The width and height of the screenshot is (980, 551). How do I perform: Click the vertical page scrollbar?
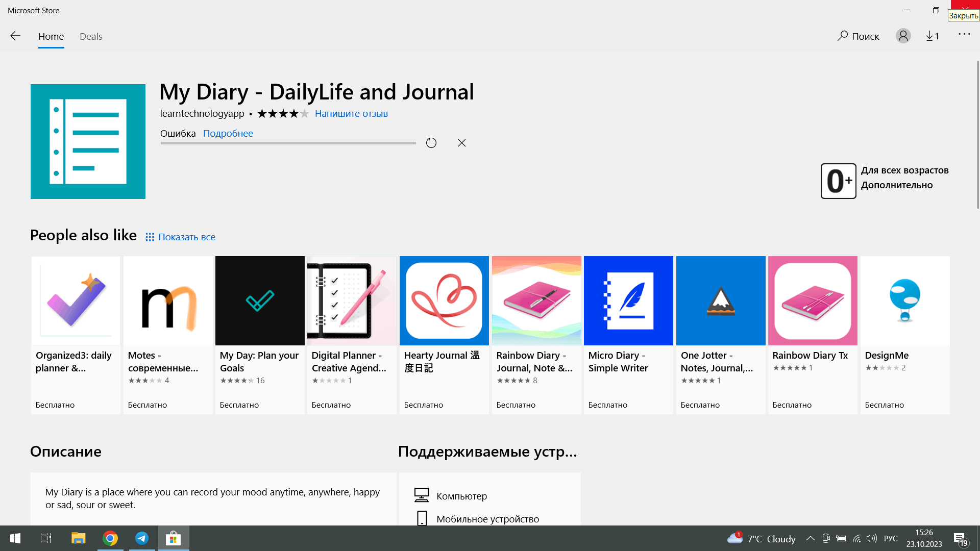977,135
